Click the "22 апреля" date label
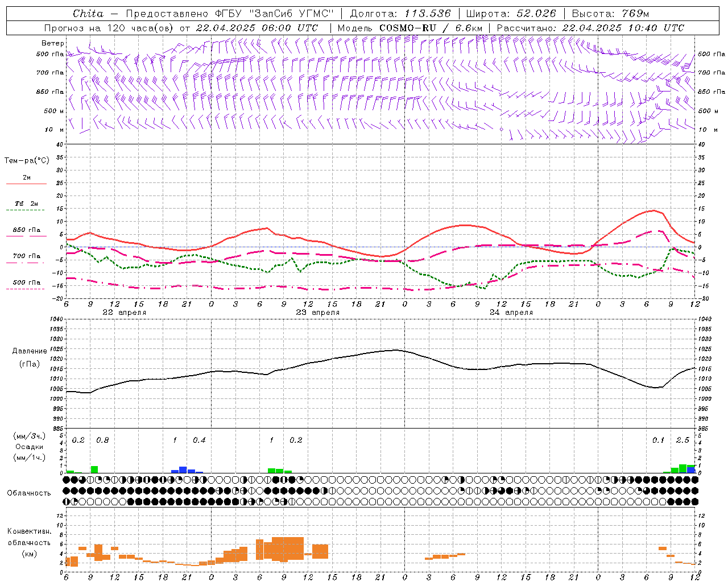 [124, 313]
